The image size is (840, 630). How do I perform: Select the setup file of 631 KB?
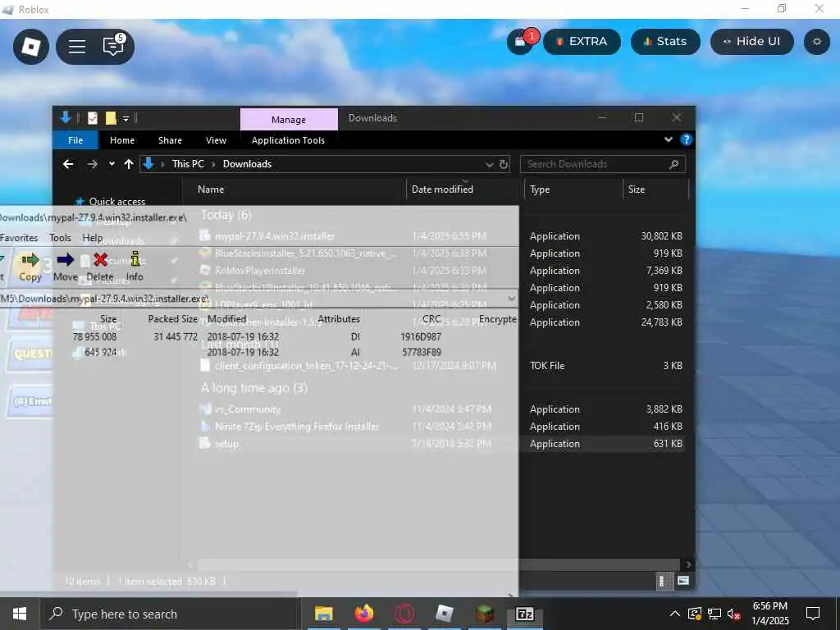tap(442, 444)
